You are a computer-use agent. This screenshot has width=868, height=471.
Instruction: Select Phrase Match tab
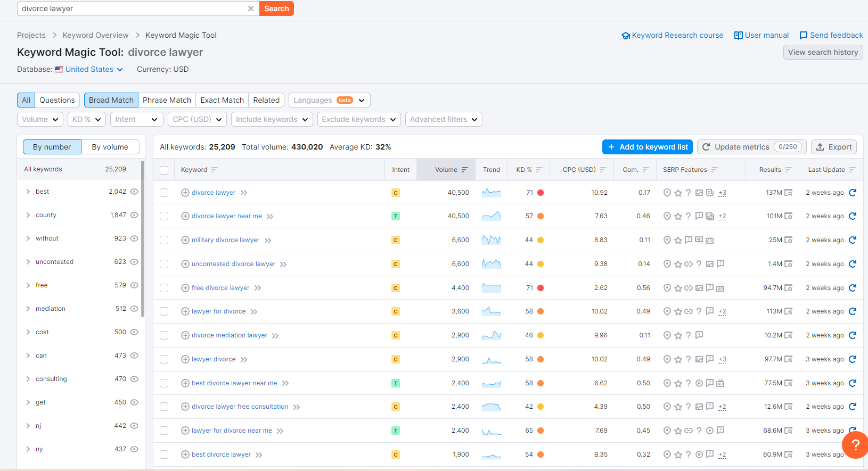167,100
